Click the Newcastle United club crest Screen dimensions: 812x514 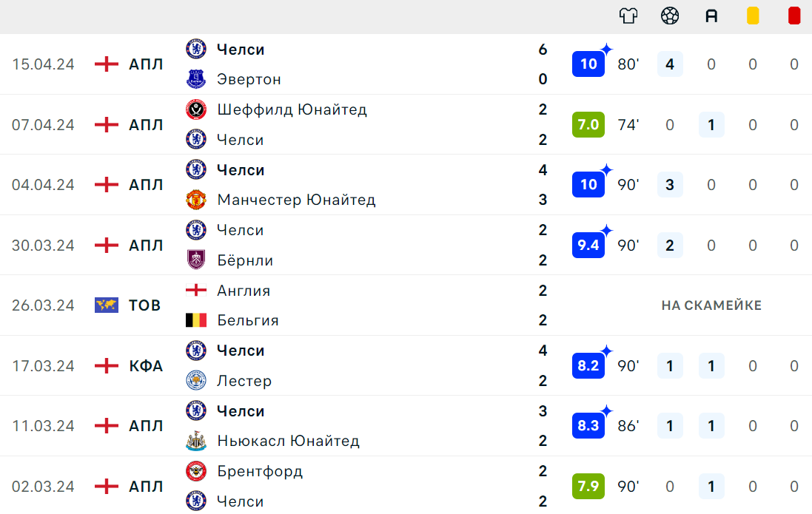(x=195, y=441)
